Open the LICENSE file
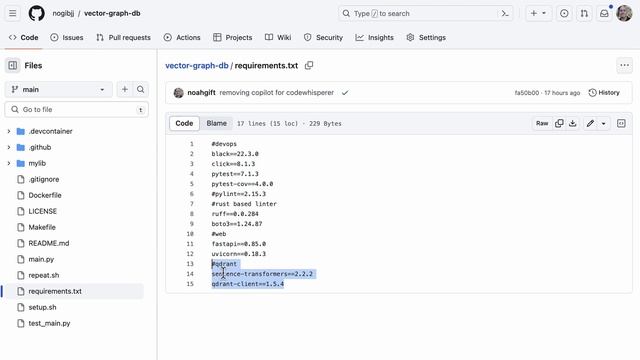 [42, 211]
